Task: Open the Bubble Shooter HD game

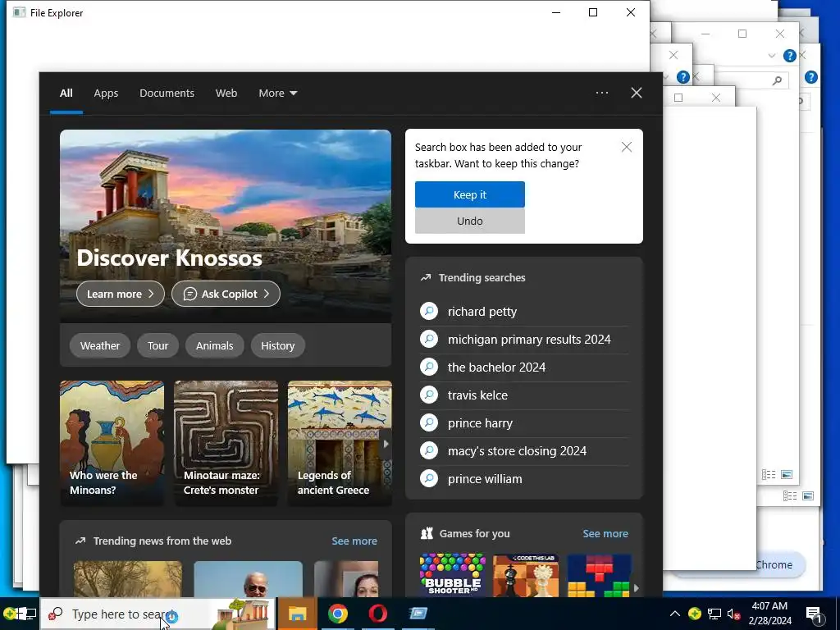Action: coord(453,575)
